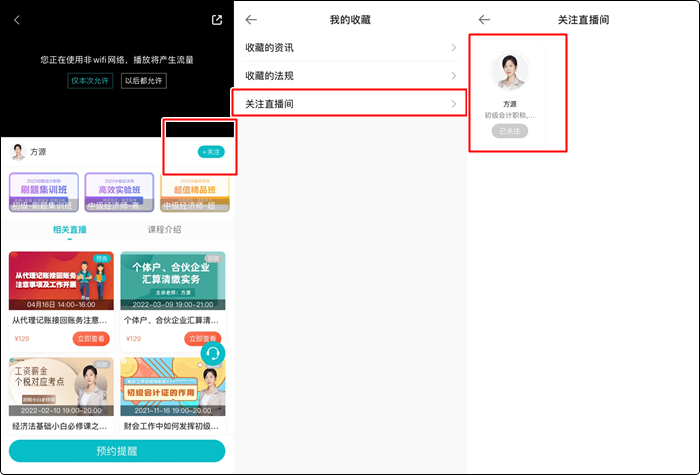Click 立即查看 for 从代理记账接回账务 course
This screenshot has width=700, height=475.
[91, 338]
